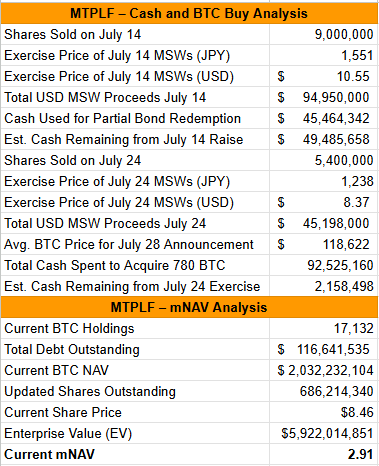Select the 'MTPLF – Cash and BTC Buy Analysis' header
The height and width of the screenshot is (466, 379).
pos(189,14)
